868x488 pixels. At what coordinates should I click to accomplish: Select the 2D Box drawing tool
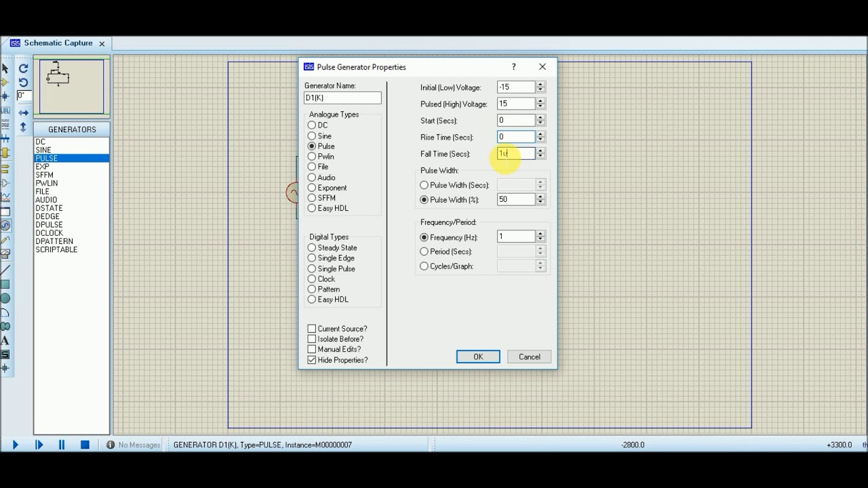pos(5,285)
